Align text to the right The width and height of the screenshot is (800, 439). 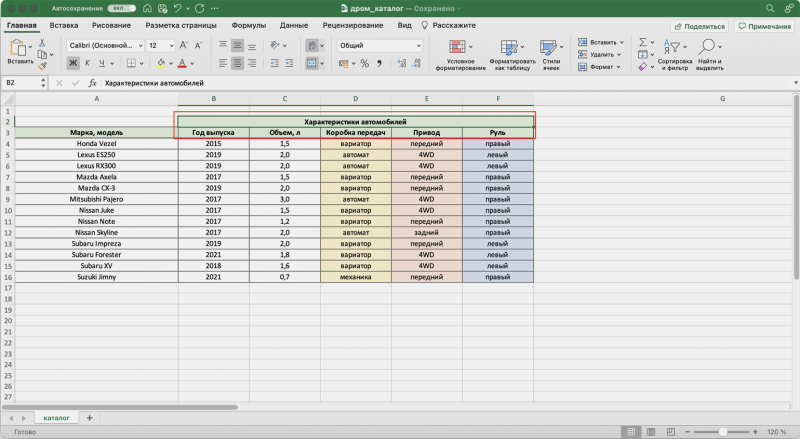point(252,63)
